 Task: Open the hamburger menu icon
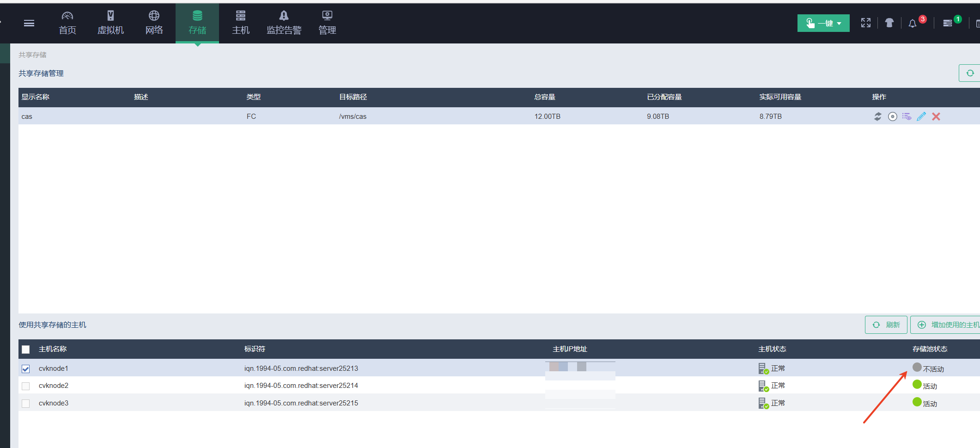29,23
